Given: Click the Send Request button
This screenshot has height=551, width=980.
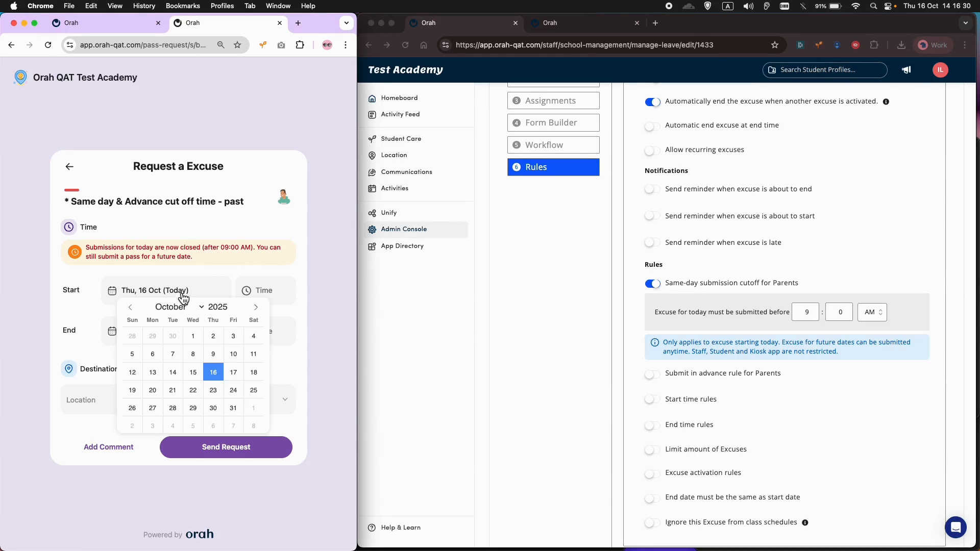Looking at the screenshot, I should (x=226, y=447).
